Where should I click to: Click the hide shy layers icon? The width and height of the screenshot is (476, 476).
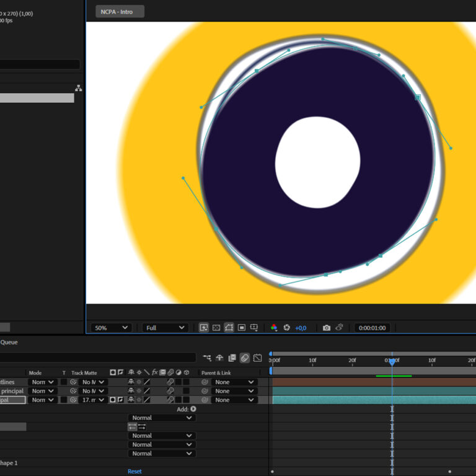click(x=219, y=358)
